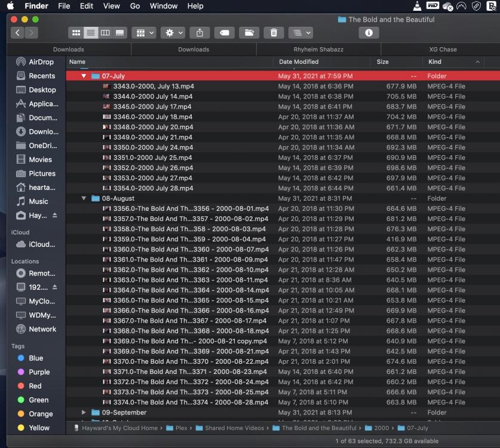
Task: Select the Purple tag in sidebar
Action: 39,372
